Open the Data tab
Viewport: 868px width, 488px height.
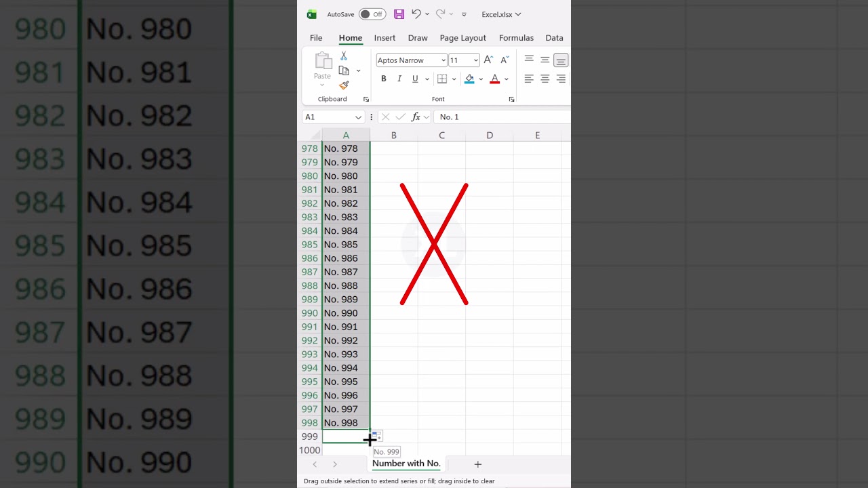(554, 38)
